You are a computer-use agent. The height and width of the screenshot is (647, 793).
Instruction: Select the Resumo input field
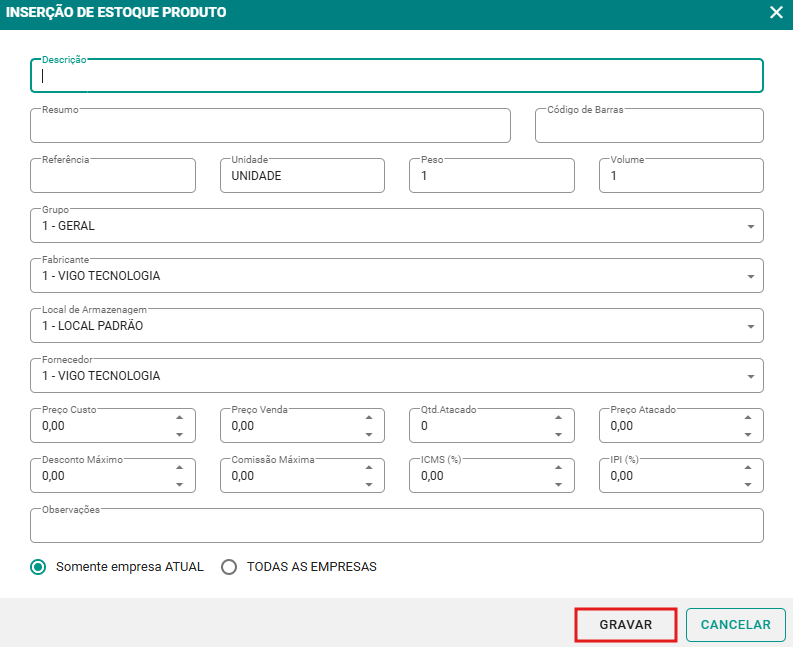tap(270, 127)
